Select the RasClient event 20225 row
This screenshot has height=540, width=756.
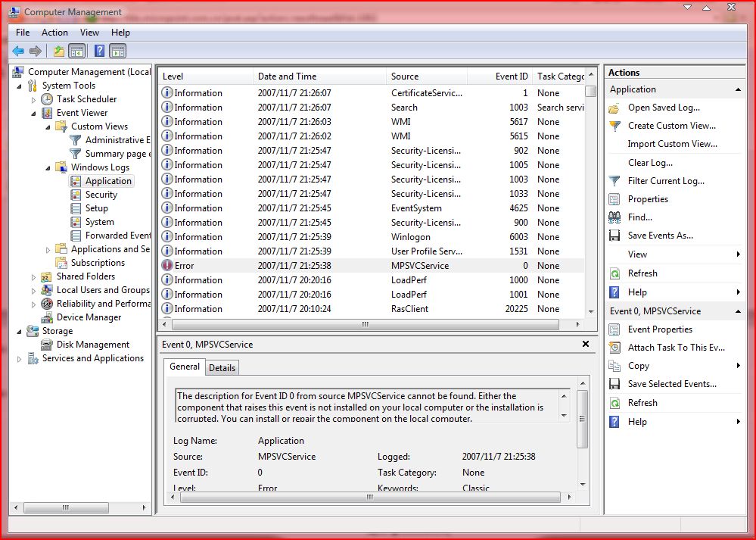click(372, 309)
